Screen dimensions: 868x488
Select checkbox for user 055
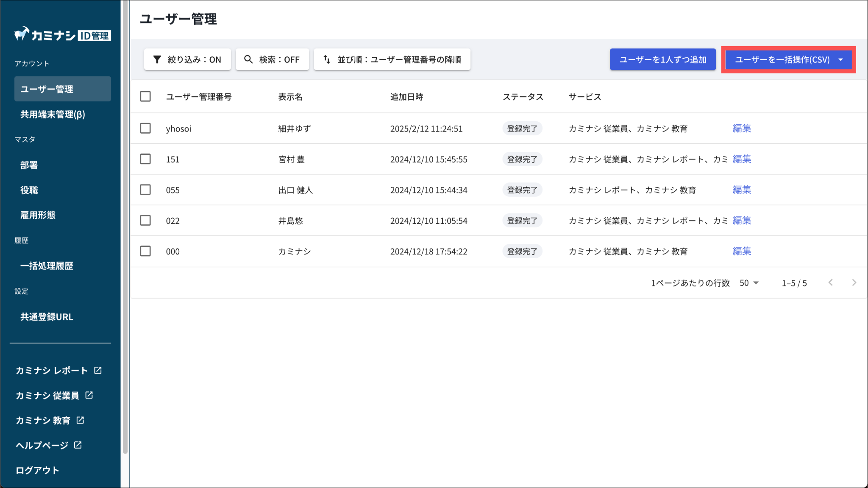145,190
